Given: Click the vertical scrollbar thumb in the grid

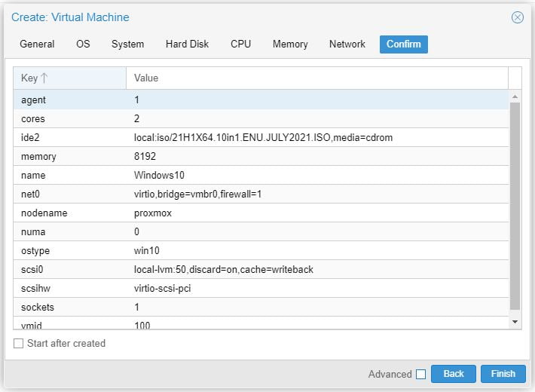Looking at the screenshot, I should (515, 204).
